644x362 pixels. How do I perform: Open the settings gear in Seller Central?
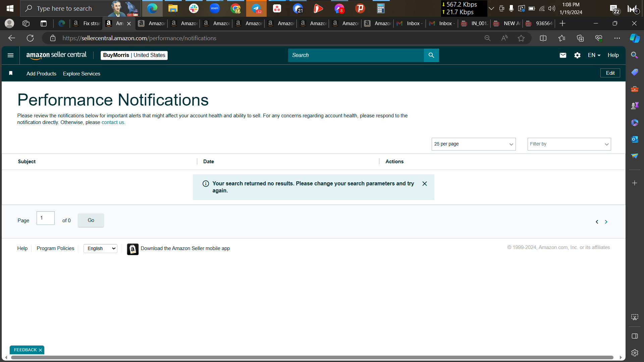(x=577, y=55)
